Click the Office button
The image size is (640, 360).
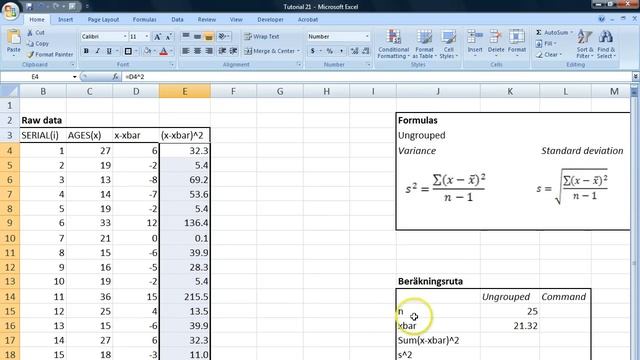coord(10,11)
